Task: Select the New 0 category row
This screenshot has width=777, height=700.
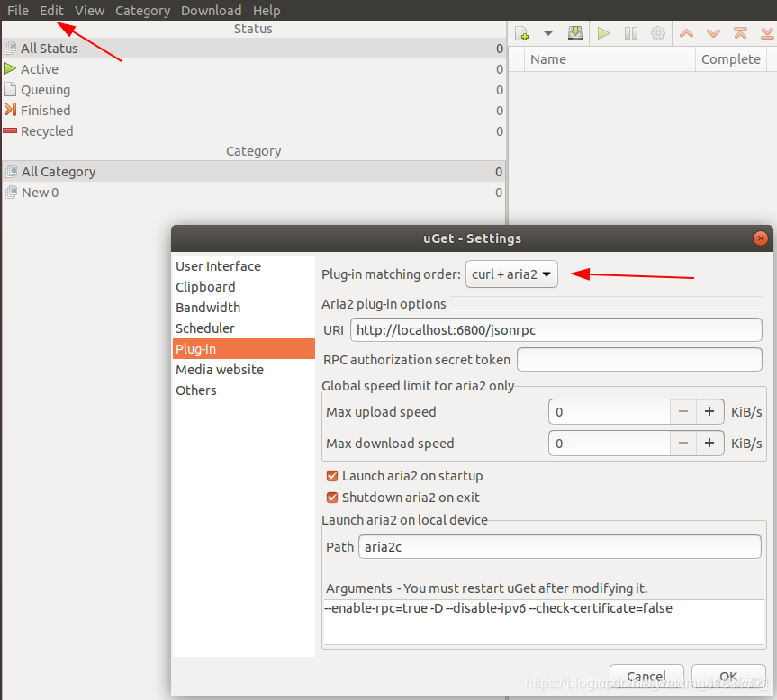Action: coord(253,193)
